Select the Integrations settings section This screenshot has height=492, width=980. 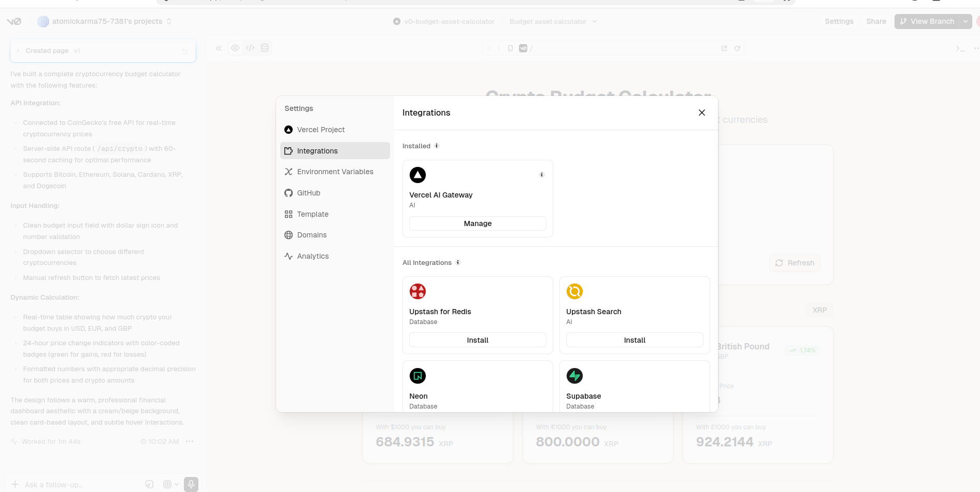(335, 151)
